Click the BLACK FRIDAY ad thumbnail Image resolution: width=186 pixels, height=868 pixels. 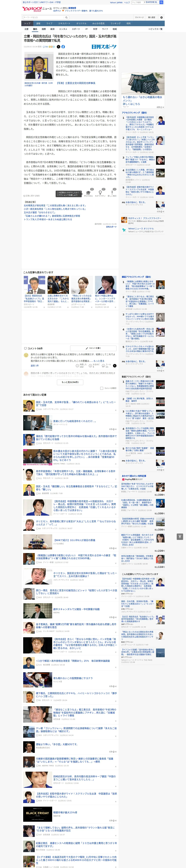pyautogui.click(x=38, y=814)
